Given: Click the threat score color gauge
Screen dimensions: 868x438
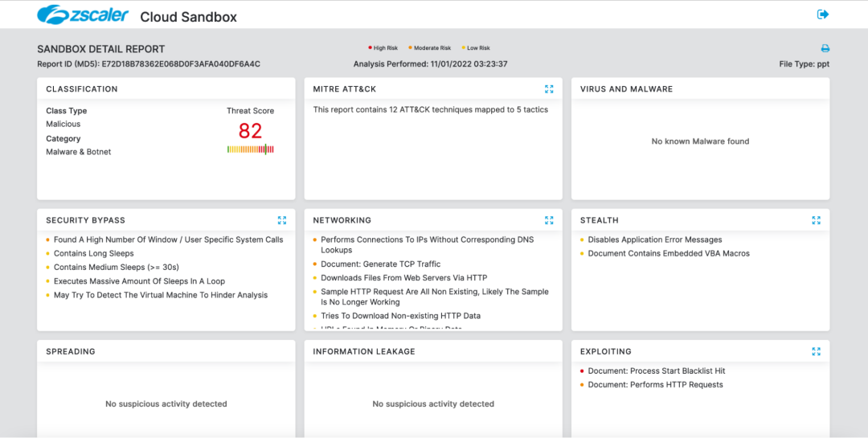Looking at the screenshot, I should [x=250, y=149].
